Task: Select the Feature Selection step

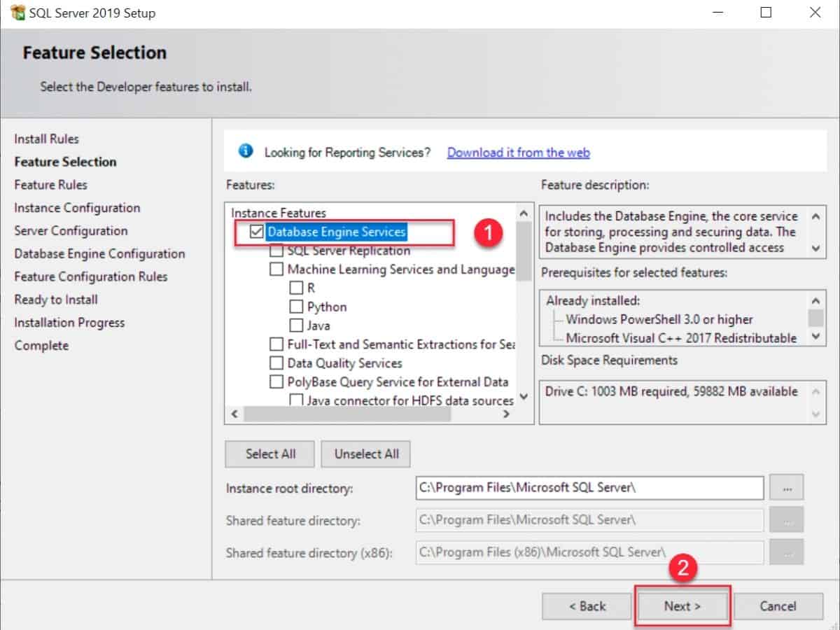Action: point(65,162)
